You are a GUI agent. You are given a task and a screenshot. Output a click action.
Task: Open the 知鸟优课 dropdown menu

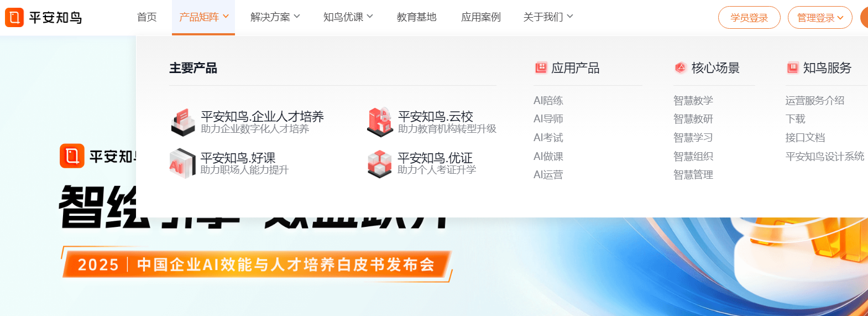click(x=348, y=17)
